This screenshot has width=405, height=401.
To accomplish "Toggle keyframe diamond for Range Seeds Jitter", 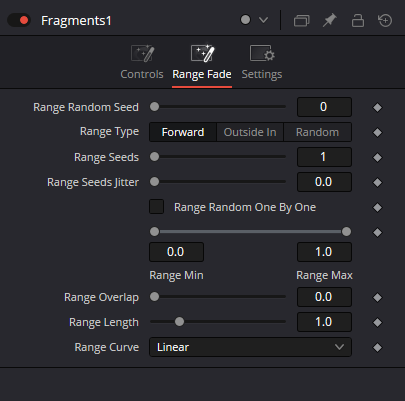I will pos(377,182).
